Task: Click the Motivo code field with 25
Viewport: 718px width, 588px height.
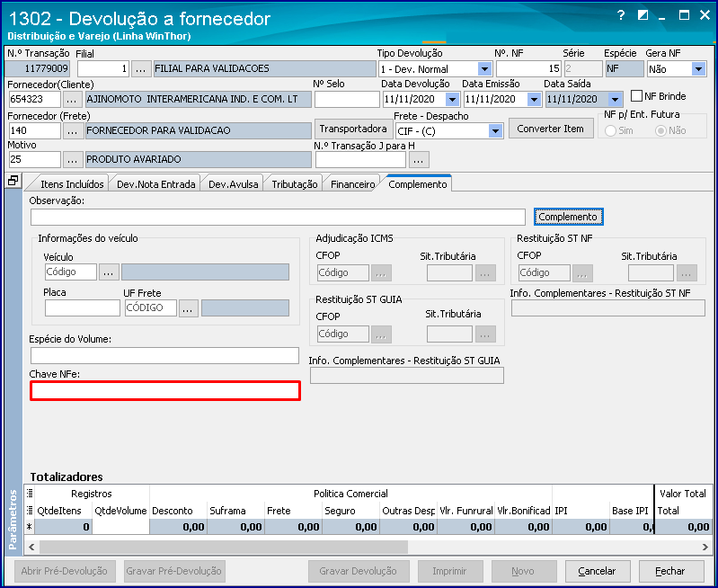Action: (34, 160)
